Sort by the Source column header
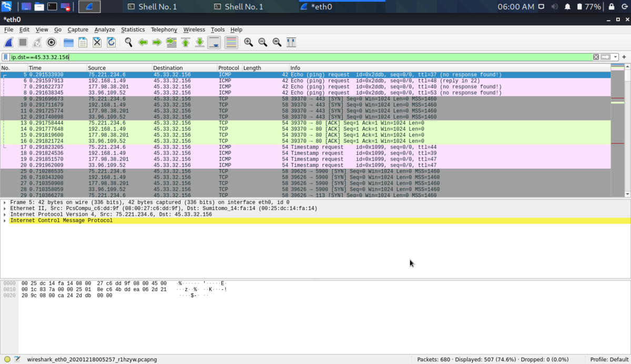 (119, 68)
